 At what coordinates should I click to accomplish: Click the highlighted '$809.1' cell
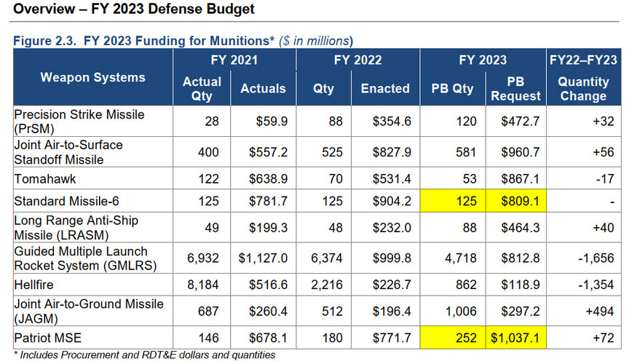[x=516, y=201]
